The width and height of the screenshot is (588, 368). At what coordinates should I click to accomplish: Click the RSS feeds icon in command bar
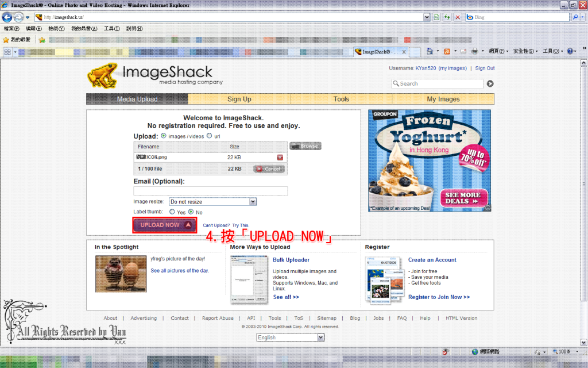coord(447,51)
